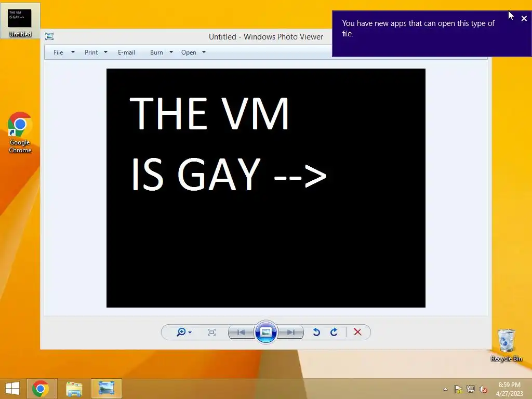The width and height of the screenshot is (532, 399).
Task: Select the Google Chrome desktop shortcut
Action: coord(20,132)
